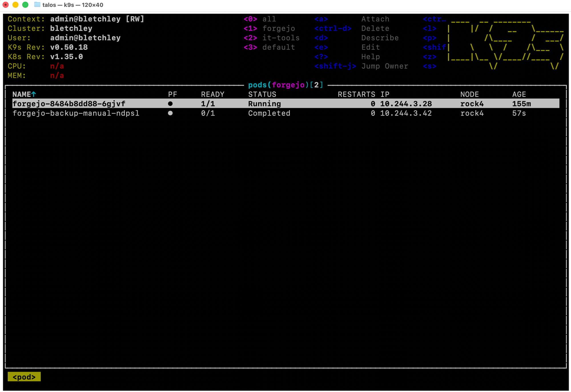Image resolution: width=571 pixels, height=392 pixels.
Task: Click the READY column header
Action: click(213, 94)
